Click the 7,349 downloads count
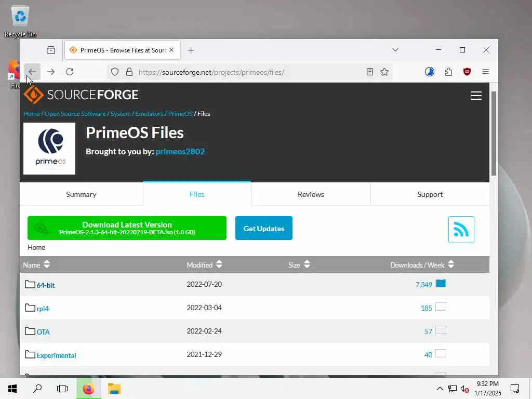The width and height of the screenshot is (532, 399). coord(424,285)
